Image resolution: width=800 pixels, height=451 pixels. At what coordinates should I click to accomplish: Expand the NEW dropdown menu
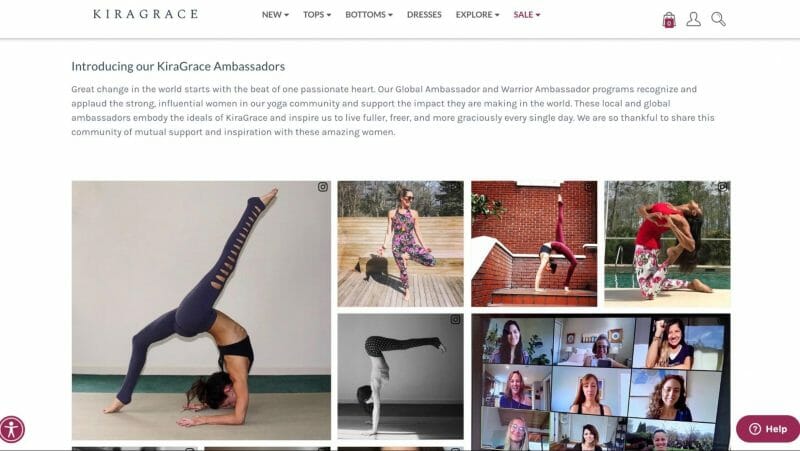point(275,15)
